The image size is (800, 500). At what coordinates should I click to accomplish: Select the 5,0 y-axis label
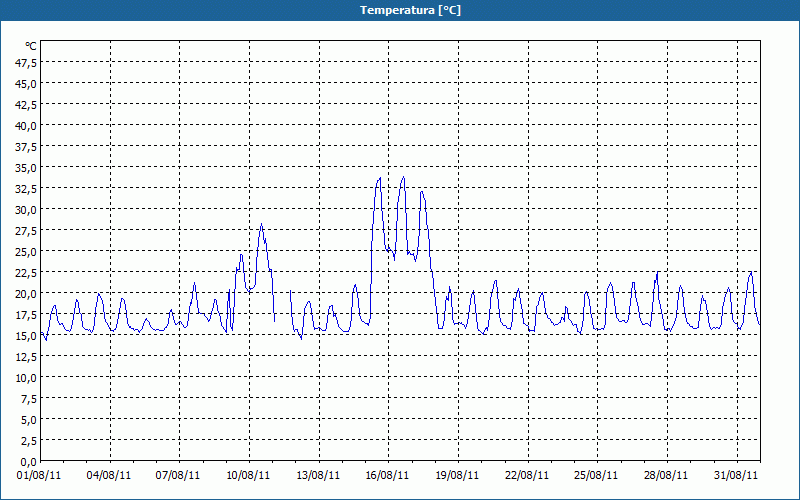[29, 420]
